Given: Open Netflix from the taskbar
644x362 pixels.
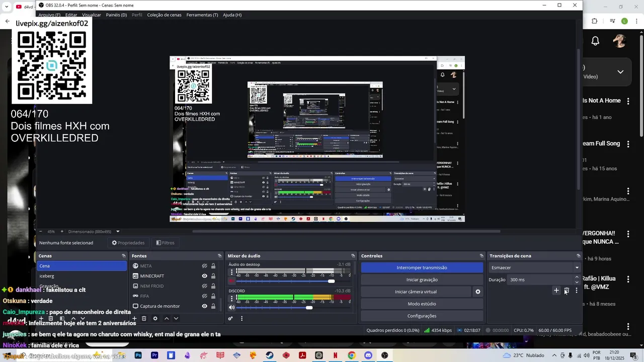Looking at the screenshot, I should point(335,355).
